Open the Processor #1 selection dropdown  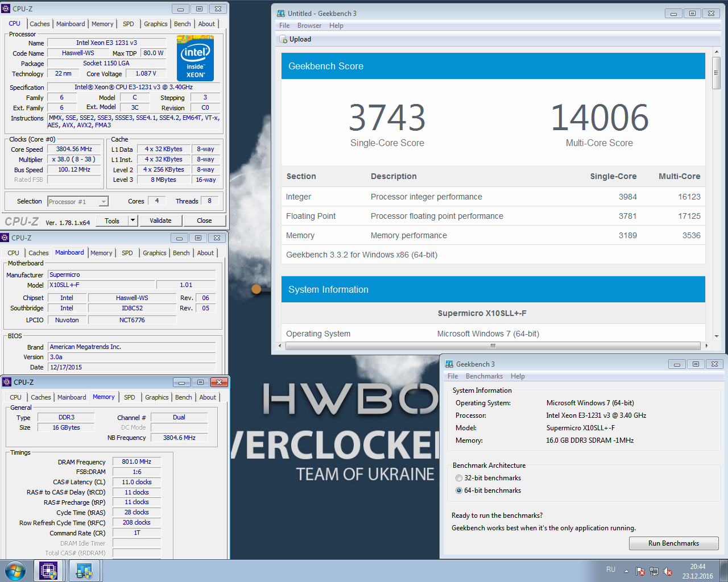[x=78, y=202]
